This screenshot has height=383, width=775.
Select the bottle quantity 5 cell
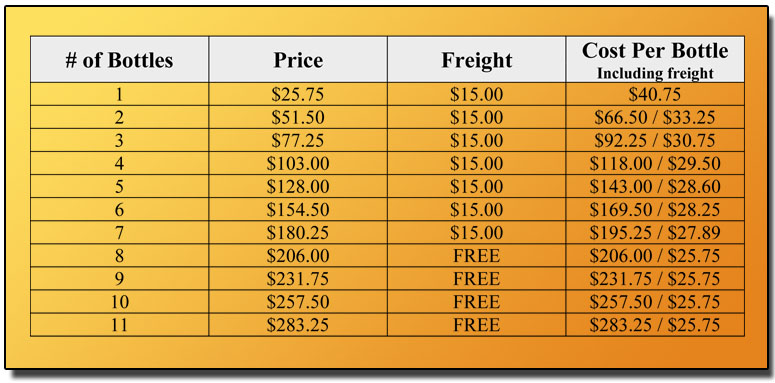[x=119, y=186]
